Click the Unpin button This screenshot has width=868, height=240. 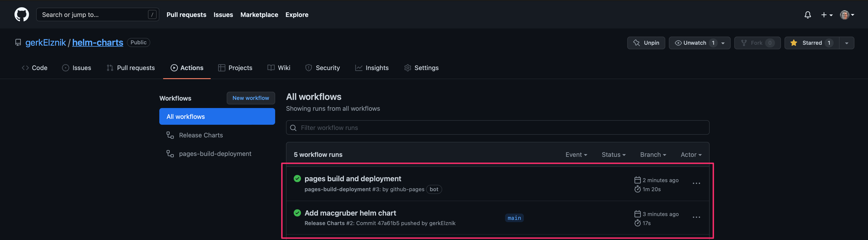pyautogui.click(x=646, y=43)
